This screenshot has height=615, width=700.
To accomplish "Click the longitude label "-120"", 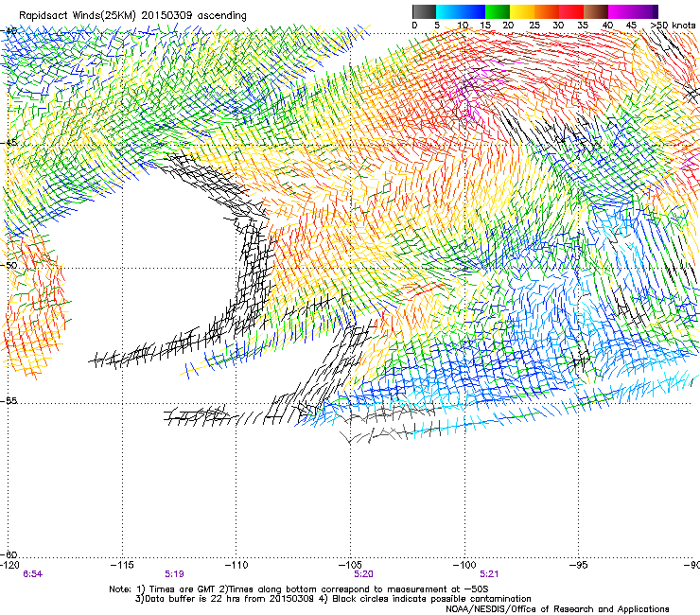I will click(x=9, y=565).
